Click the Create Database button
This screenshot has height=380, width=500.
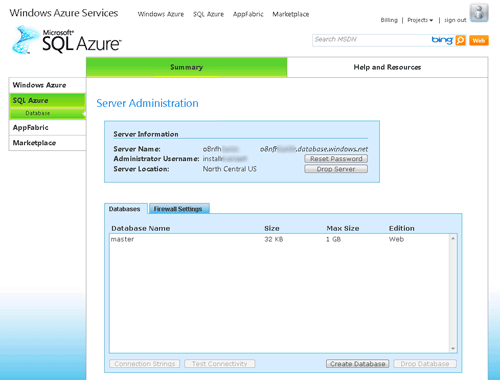(x=358, y=364)
